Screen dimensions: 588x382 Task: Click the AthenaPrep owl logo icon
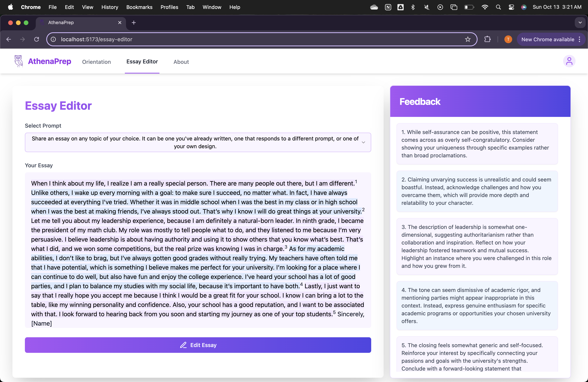(18, 61)
